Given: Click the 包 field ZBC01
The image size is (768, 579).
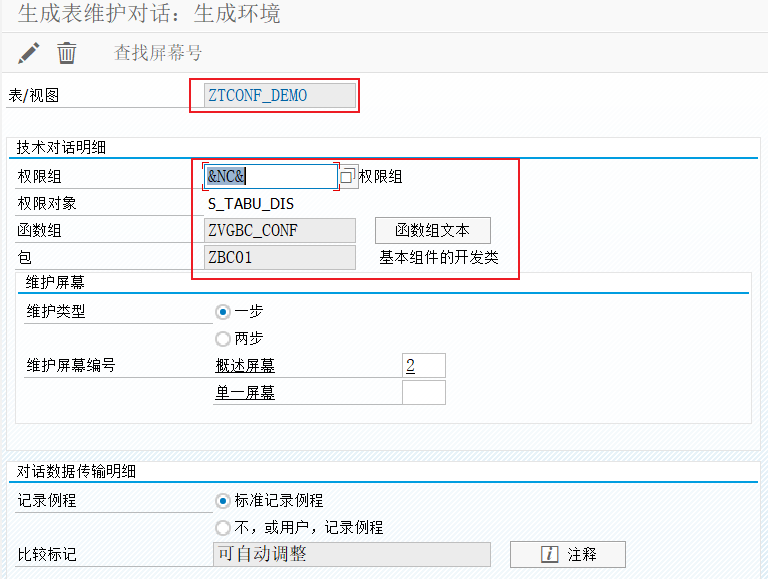Looking at the screenshot, I should point(280,257).
